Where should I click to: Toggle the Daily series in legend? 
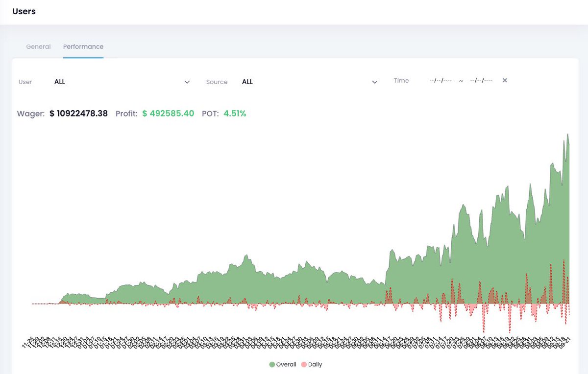click(311, 364)
